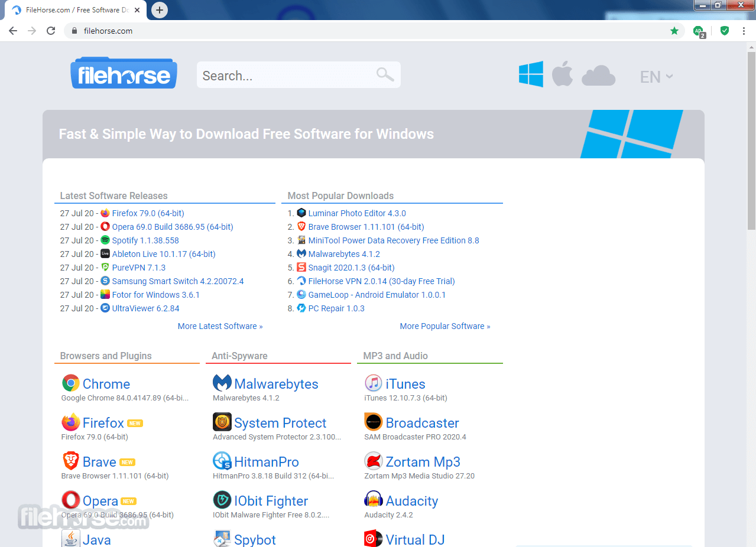Open PC Repair 1.0.3 link
The image size is (756, 547).
pyautogui.click(x=336, y=308)
